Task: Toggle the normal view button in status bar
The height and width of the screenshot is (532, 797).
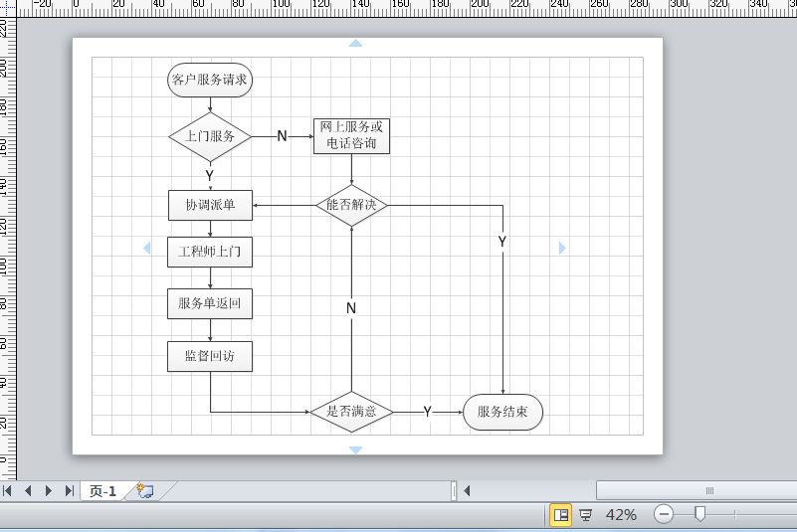Action: click(560, 515)
